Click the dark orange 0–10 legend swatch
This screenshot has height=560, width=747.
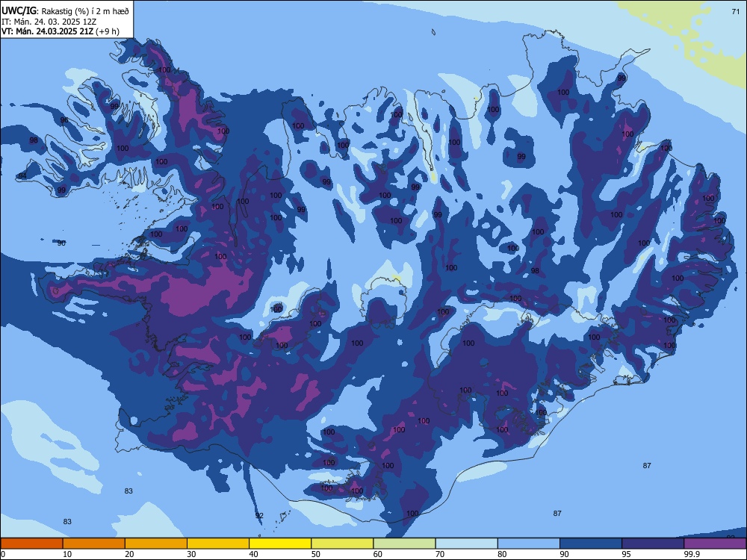tap(31, 544)
